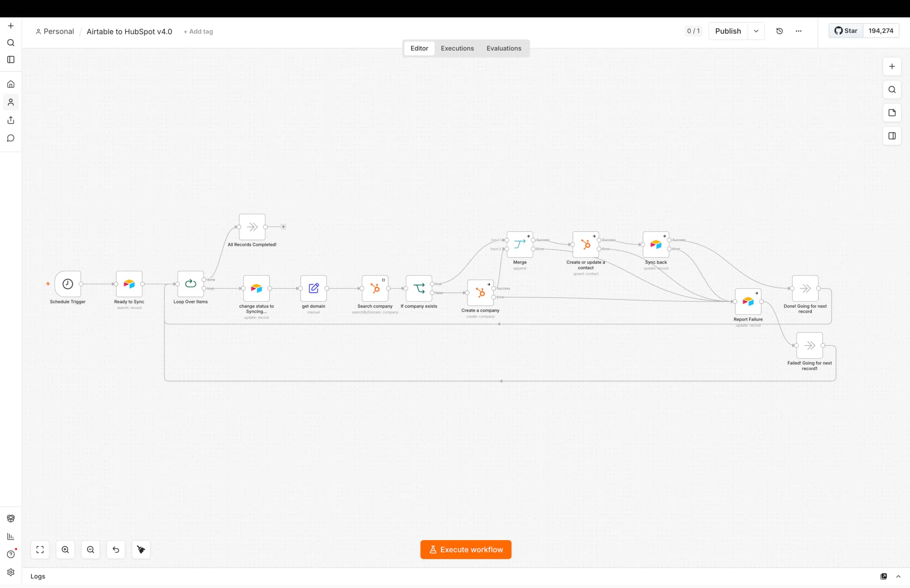
Task: Add a node with canvas plus button
Action: 892,67
